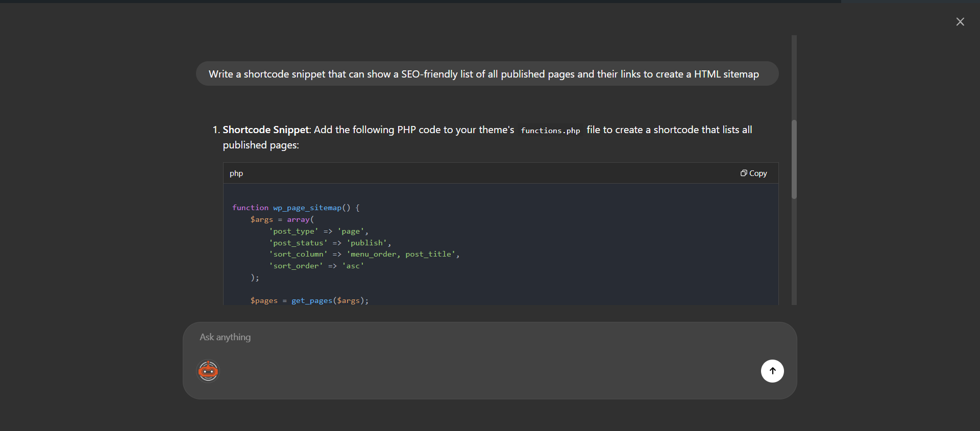This screenshot has height=431, width=980.
Task: Click the 'php' language label
Action: [236, 173]
